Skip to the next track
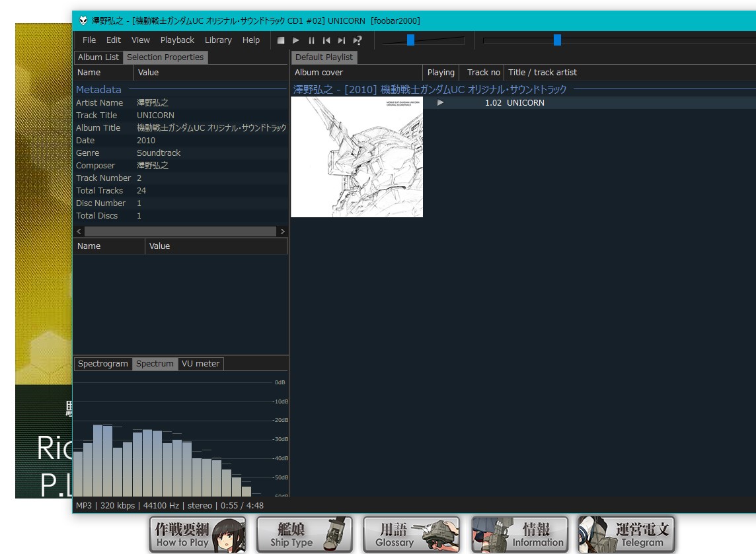756x554 pixels. click(342, 40)
